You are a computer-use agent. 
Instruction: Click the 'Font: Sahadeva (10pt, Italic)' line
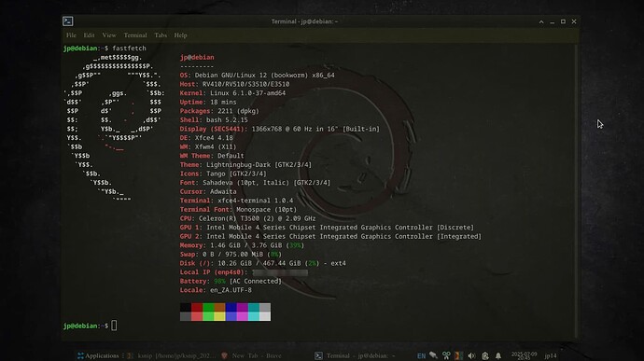(255, 183)
